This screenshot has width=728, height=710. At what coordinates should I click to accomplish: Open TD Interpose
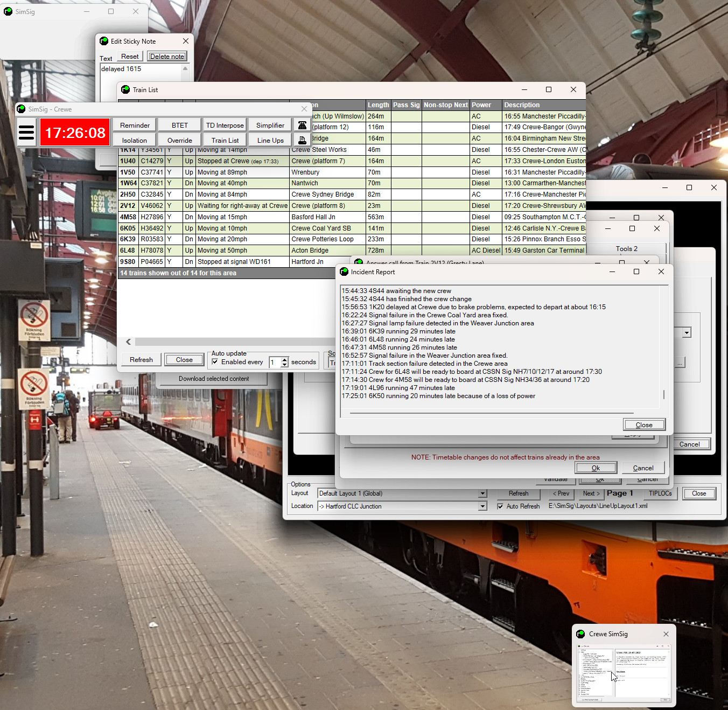225,126
